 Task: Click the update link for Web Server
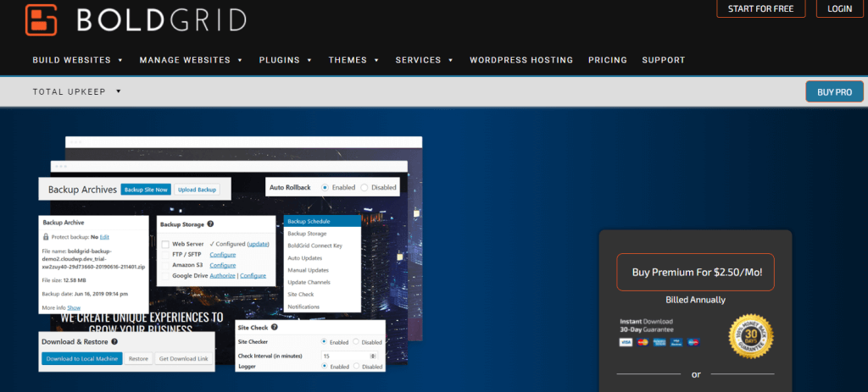click(x=259, y=244)
